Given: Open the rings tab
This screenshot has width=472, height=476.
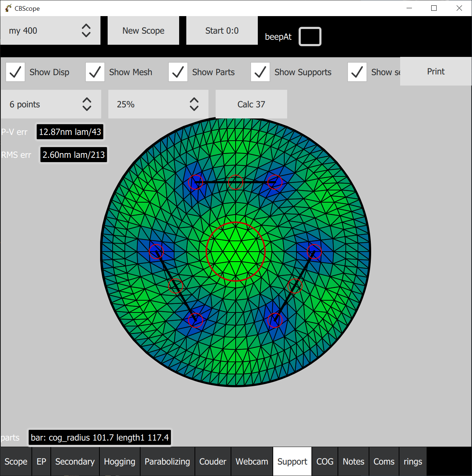Looking at the screenshot, I should [413, 461].
